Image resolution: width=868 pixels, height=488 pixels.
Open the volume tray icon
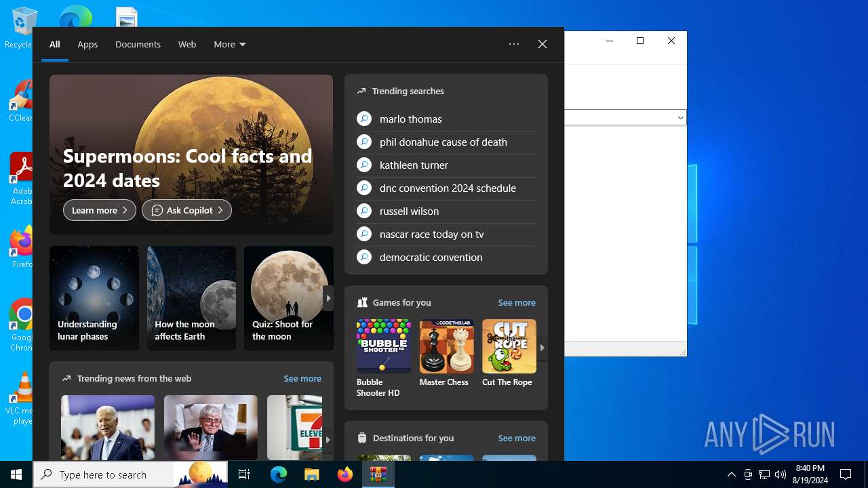(781, 474)
